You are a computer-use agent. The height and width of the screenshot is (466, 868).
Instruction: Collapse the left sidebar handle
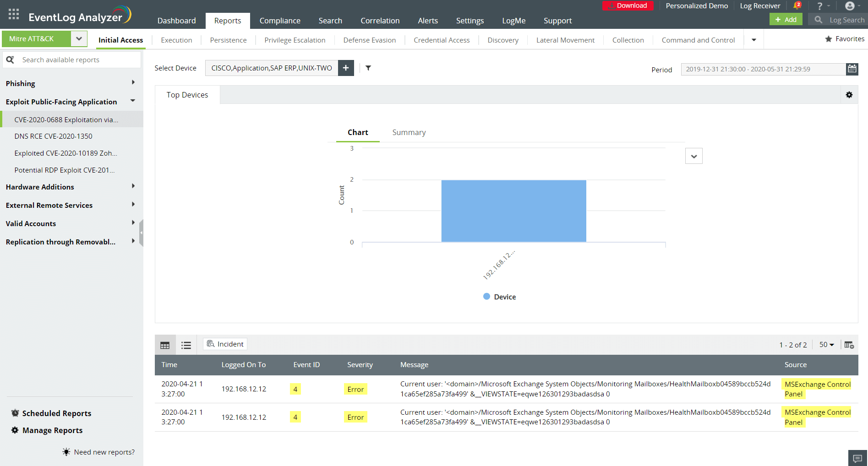click(141, 233)
